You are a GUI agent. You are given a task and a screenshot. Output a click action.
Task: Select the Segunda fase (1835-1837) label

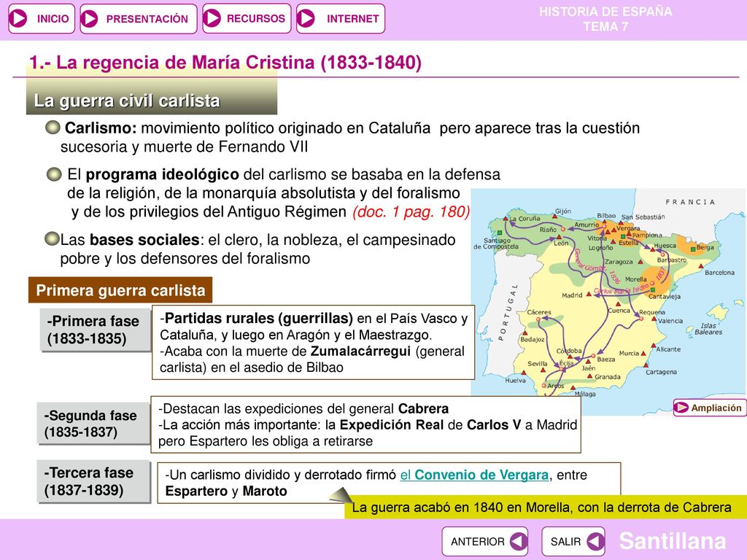click(x=93, y=424)
